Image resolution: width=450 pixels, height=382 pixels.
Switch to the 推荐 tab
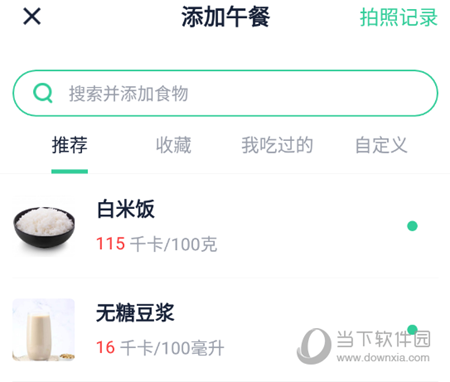point(70,145)
